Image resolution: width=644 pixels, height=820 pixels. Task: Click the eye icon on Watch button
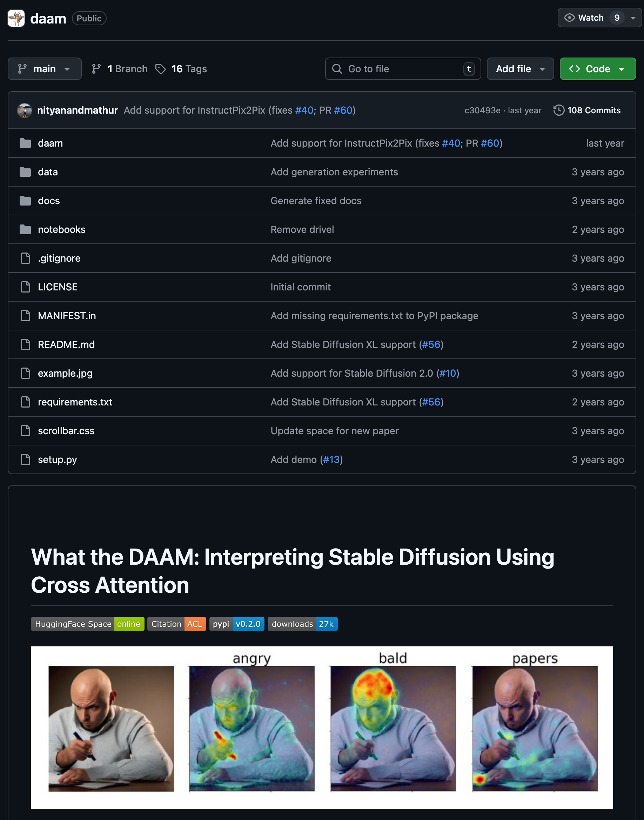[569, 18]
